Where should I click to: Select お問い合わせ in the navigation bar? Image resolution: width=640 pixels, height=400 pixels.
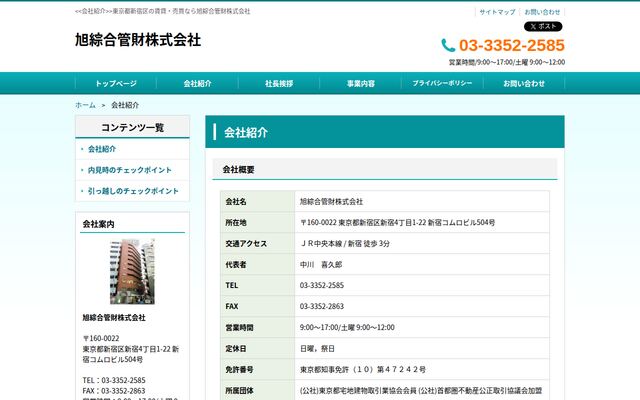coord(524,83)
